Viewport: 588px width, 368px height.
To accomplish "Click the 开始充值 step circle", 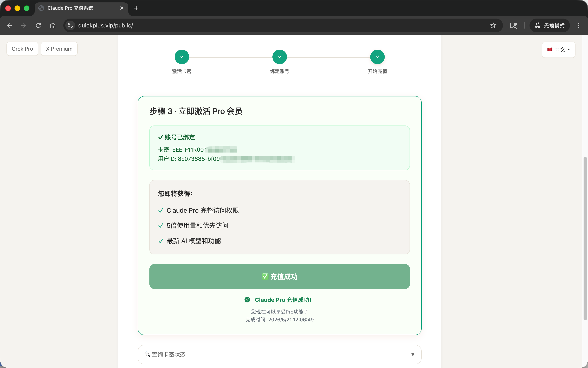I will (x=377, y=57).
